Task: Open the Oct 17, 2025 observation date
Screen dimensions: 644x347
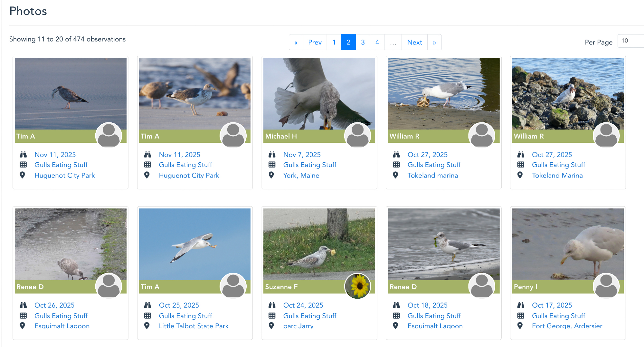Action: point(552,305)
